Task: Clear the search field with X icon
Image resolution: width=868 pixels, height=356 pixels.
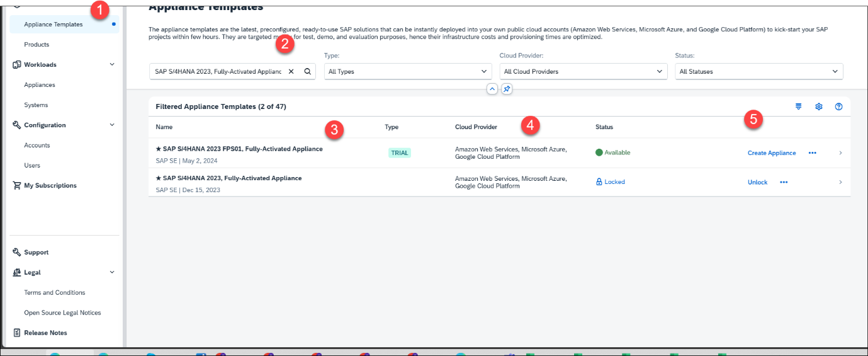Action: tap(291, 72)
